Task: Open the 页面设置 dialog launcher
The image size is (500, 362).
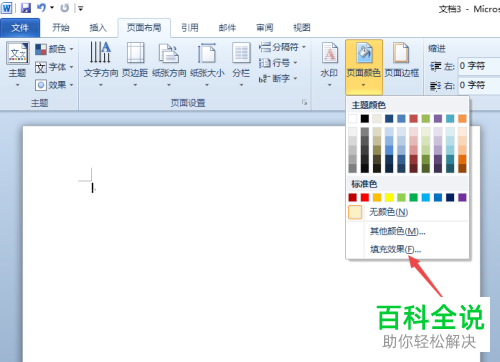Action: 304,103
